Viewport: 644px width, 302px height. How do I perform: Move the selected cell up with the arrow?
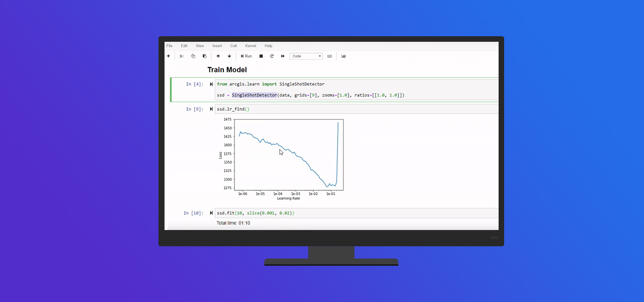click(x=218, y=56)
